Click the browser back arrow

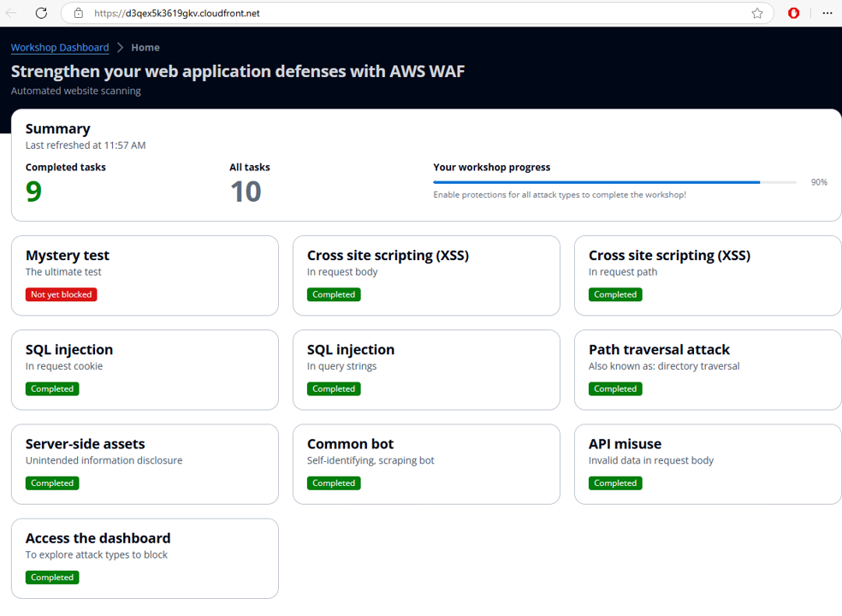[12, 13]
